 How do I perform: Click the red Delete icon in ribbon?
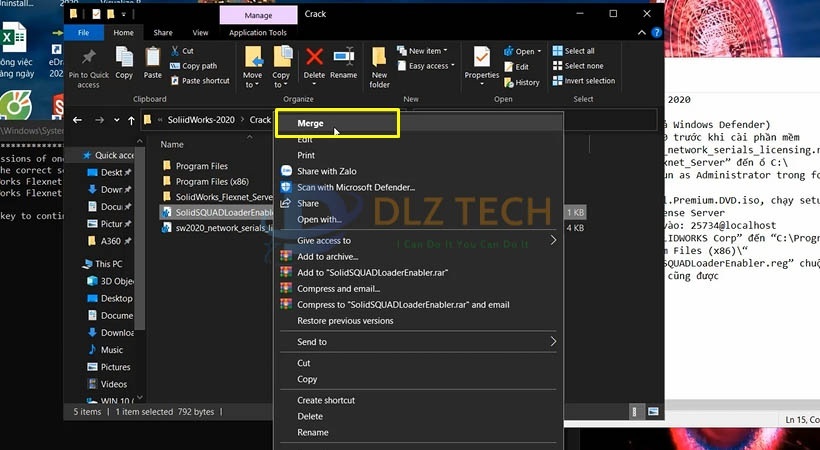tap(314, 63)
